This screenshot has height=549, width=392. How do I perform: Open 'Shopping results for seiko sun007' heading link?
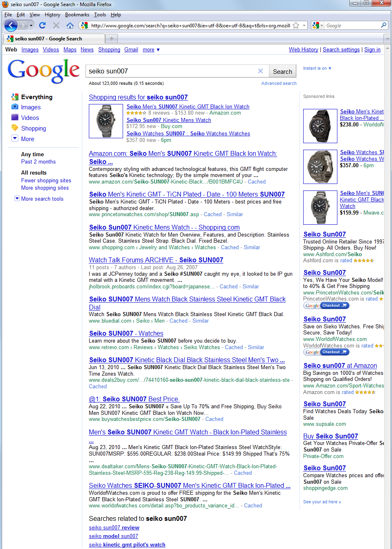click(x=138, y=97)
